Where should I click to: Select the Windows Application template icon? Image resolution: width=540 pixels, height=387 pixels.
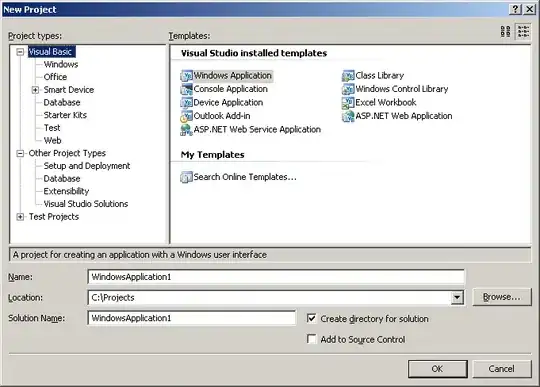coord(186,76)
